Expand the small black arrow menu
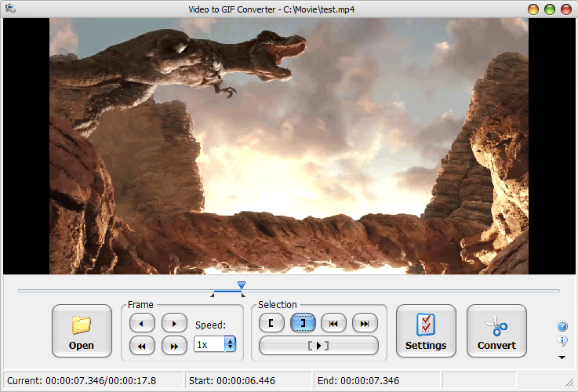The image size is (578, 392). 562,358
